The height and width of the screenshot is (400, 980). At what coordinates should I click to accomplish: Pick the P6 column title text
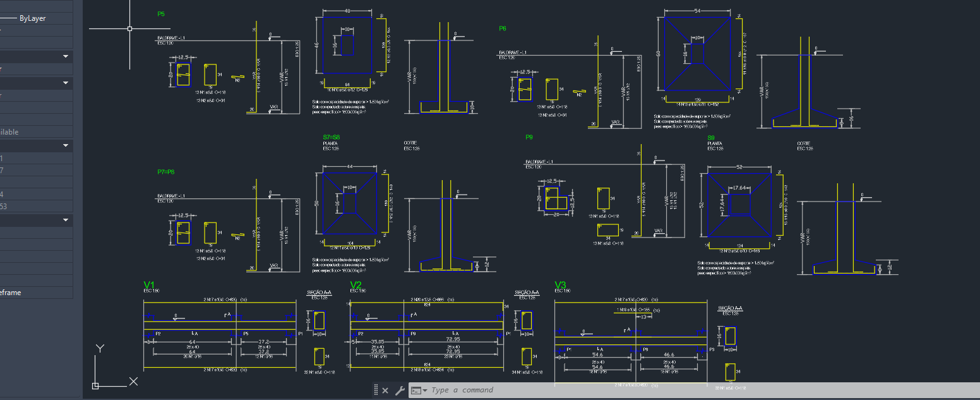[503, 28]
